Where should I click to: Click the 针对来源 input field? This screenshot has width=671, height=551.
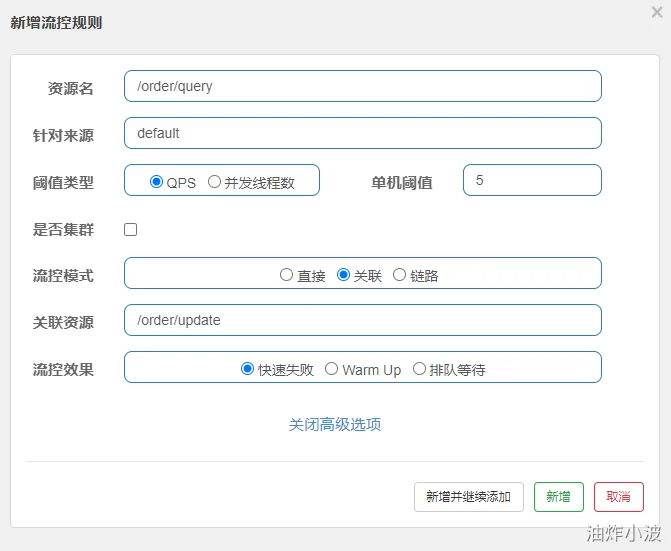362,133
